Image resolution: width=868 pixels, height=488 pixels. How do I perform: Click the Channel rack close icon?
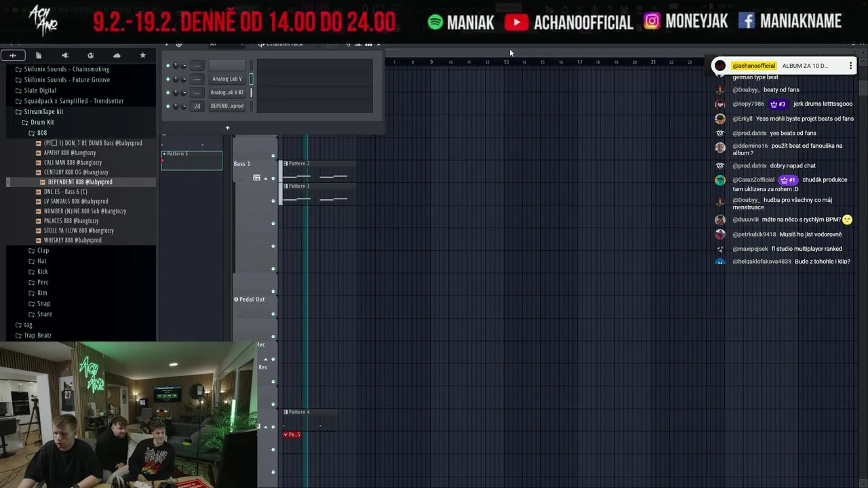coord(378,44)
